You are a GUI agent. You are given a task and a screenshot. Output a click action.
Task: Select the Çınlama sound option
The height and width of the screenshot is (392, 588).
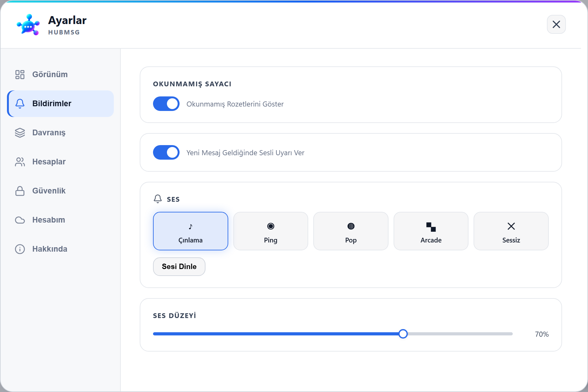(x=191, y=231)
